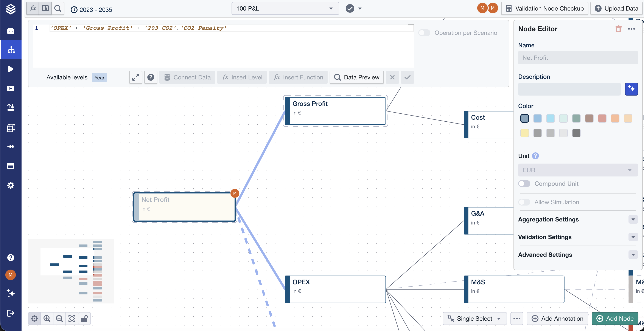Viewport: 644px width, 331px height.
Task: Open the Data Preview button
Action: (356, 77)
